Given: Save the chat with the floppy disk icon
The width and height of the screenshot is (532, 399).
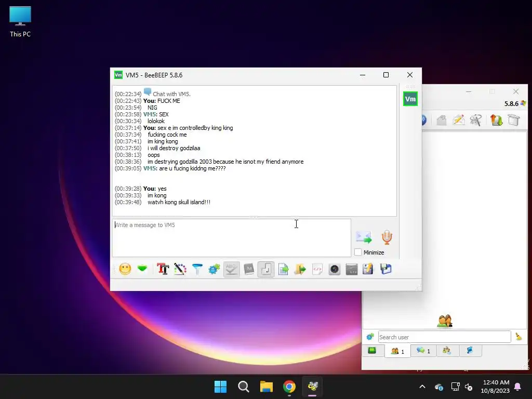Looking at the screenshot, I should click(386, 270).
